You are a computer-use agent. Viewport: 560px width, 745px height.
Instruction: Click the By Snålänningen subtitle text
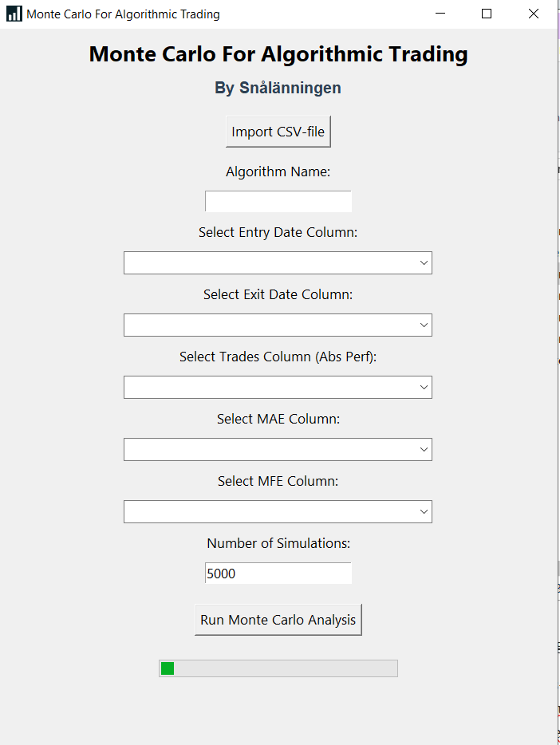click(x=278, y=88)
